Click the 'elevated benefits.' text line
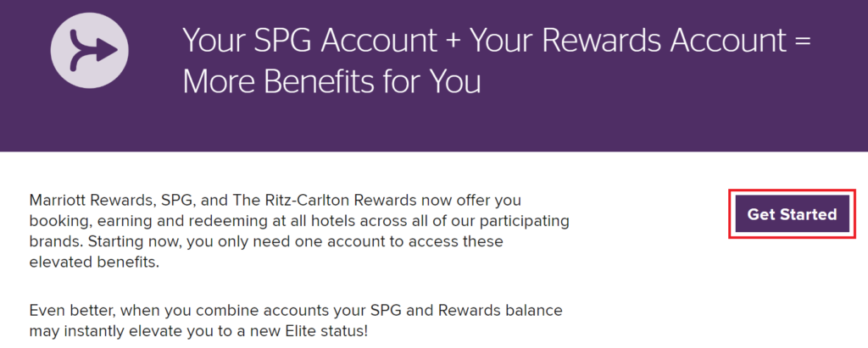The image size is (868, 348). [94, 262]
